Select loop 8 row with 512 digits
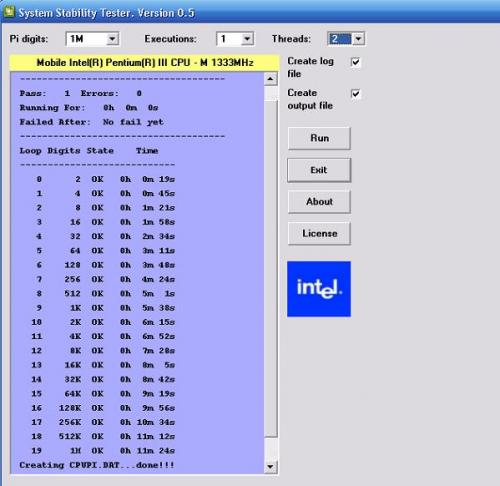The image size is (500, 486). [105, 294]
